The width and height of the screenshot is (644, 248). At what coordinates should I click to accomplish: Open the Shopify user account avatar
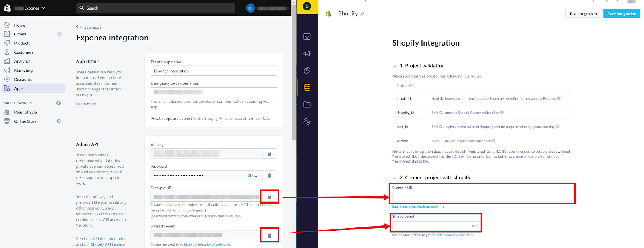[x=250, y=8]
